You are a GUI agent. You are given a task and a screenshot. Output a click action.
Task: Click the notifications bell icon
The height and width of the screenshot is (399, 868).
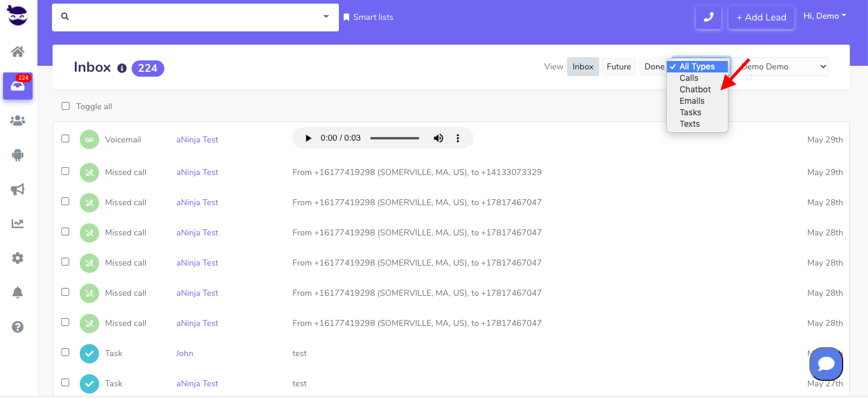pyautogui.click(x=18, y=293)
